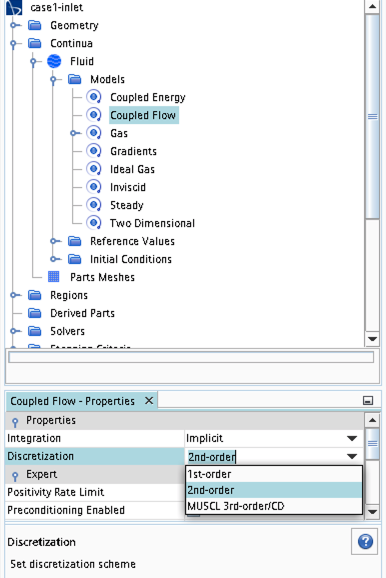Collapse the Properties section pin
386x578 pixels.
15,421
